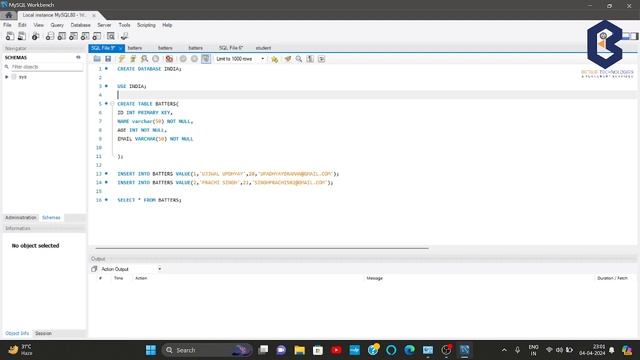This screenshot has width=640, height=360.
Task: Open the Help menu
Action: point(167,25)
